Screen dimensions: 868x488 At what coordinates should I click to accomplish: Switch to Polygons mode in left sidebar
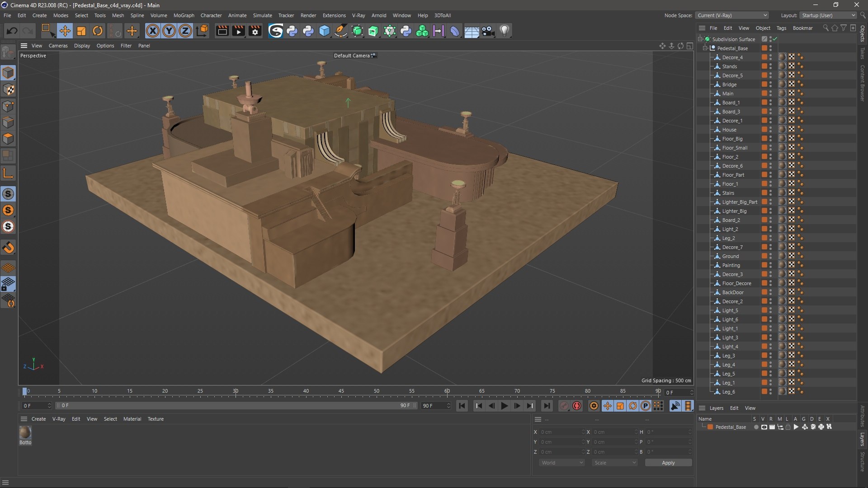point(9,139)
